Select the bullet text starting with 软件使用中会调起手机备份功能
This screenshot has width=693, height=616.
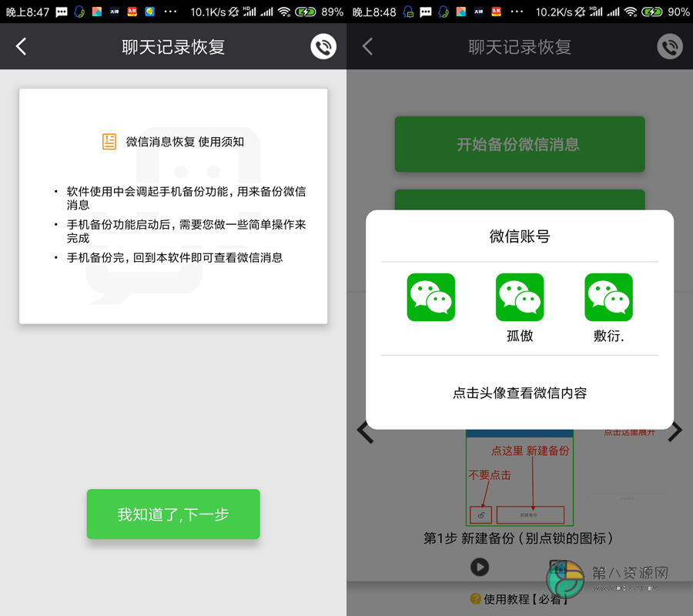[x=186, y=198]
